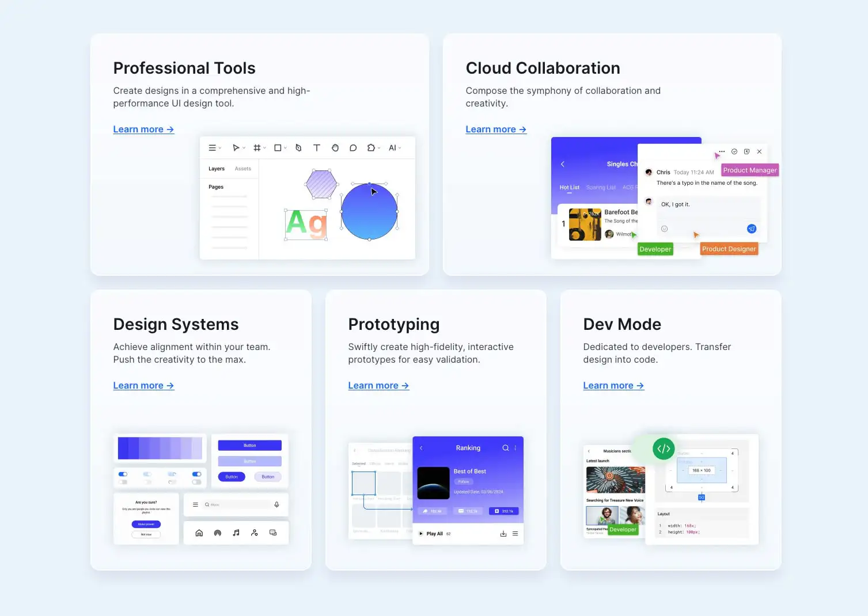The height and width of the screenshot is (616, 868).
Task: Follow Learn more under Prototyping
Action: pos(378,386)
